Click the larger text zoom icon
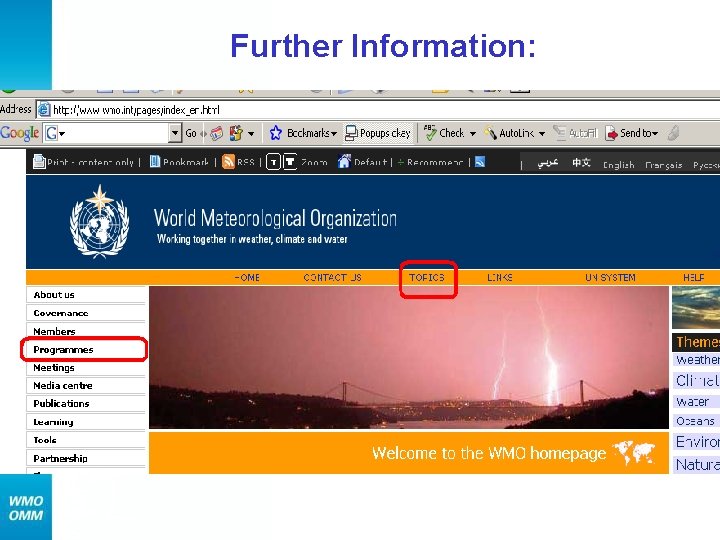 pos(290,162)
